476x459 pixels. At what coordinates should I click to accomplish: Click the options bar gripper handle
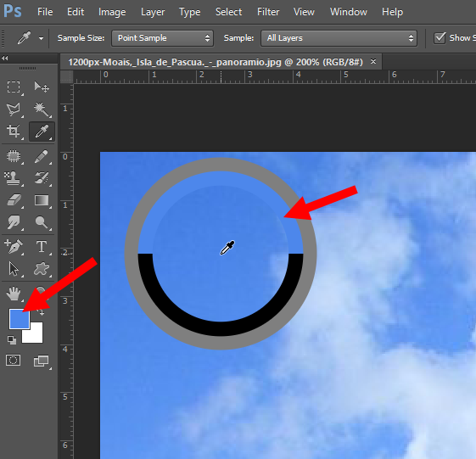[x=3, y=38]
